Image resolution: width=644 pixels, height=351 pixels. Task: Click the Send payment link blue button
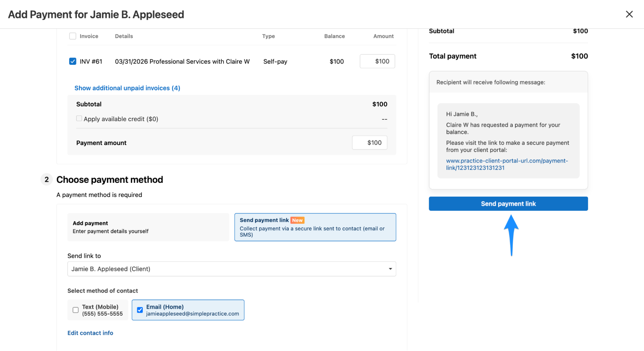pos(508,204)
